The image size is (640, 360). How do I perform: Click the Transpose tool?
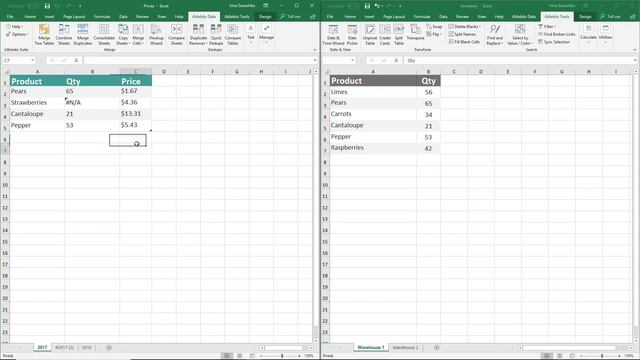click(415, 32)
